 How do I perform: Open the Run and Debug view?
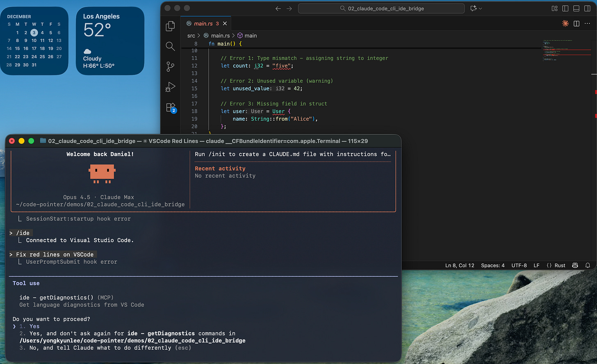[x=170, y=87]
